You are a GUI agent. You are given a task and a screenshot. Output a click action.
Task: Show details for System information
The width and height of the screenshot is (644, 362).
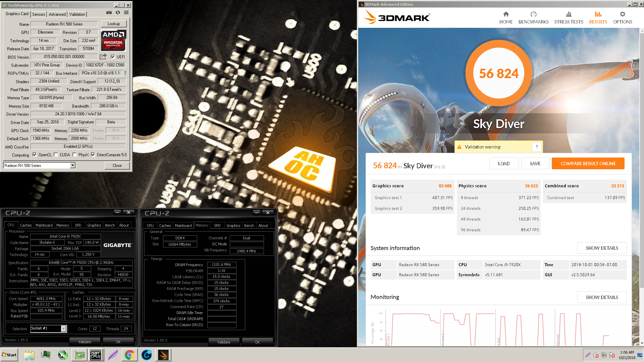coord(602,248)
